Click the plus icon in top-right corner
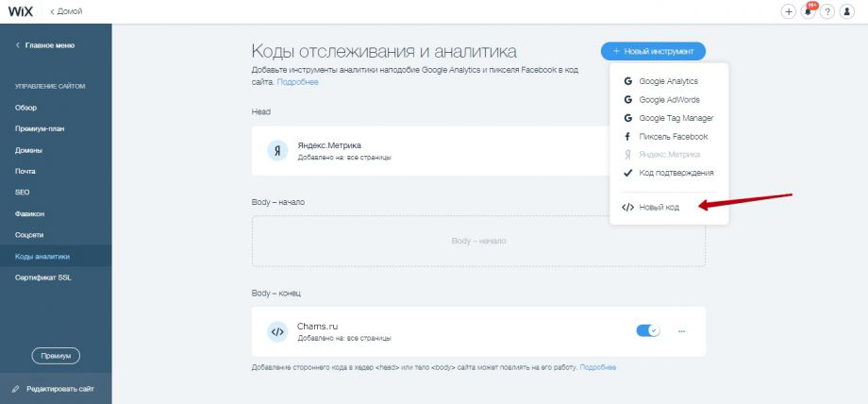Screen dimensions: 868x404 [789, 11]
